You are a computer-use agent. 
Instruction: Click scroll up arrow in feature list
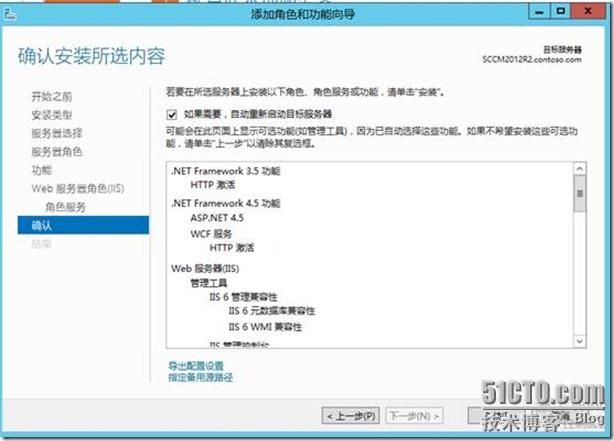coord(580,169)
